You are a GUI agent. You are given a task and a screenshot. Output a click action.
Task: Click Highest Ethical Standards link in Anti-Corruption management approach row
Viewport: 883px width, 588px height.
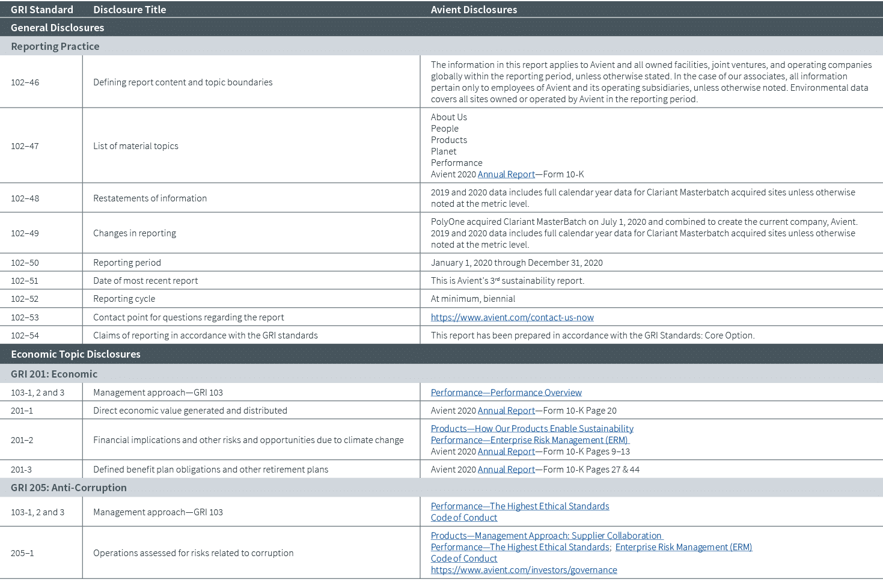point(519,506)
